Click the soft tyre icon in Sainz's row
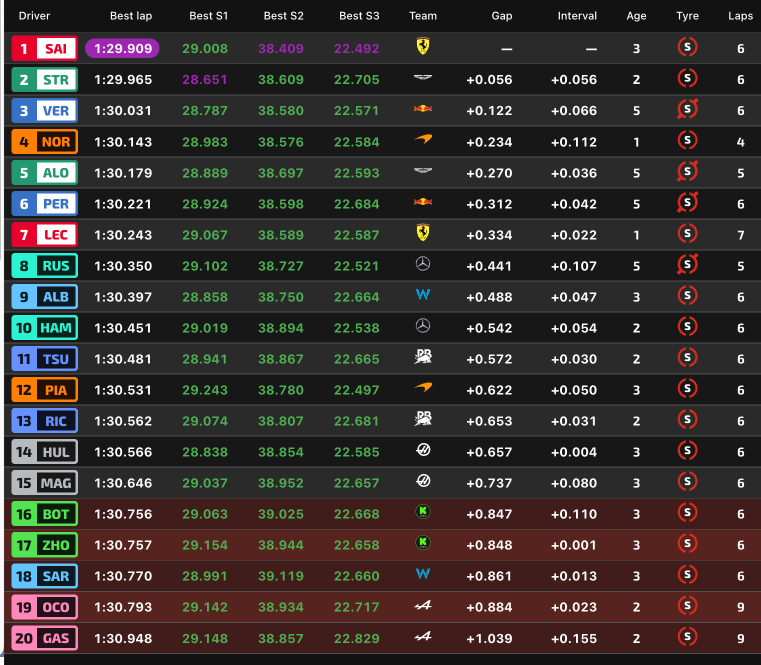 [x=687, y=47]
